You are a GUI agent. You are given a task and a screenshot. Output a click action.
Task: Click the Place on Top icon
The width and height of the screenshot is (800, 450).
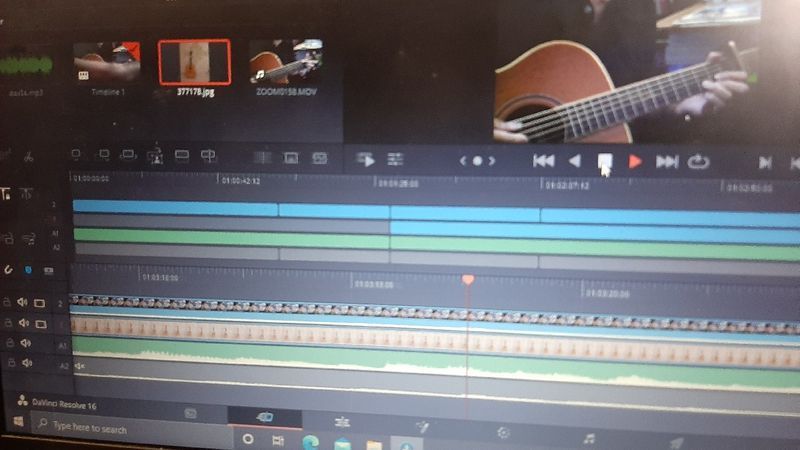coord(182,155)
